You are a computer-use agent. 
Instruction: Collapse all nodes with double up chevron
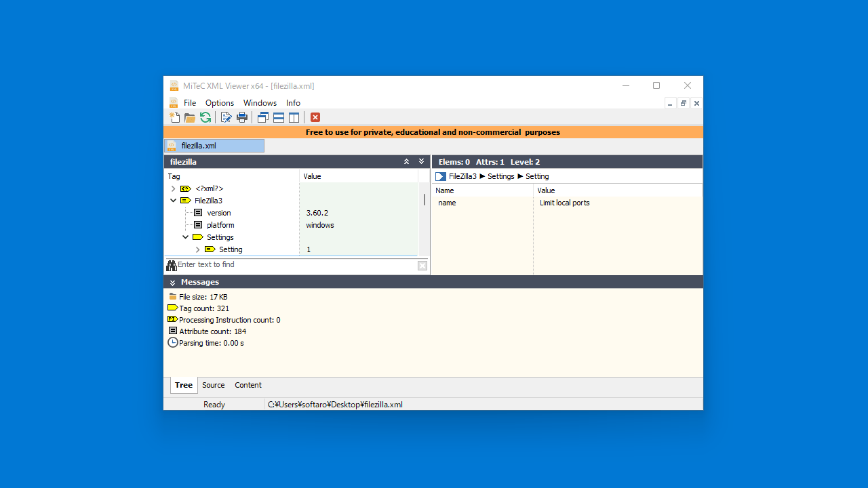[407, 161]
